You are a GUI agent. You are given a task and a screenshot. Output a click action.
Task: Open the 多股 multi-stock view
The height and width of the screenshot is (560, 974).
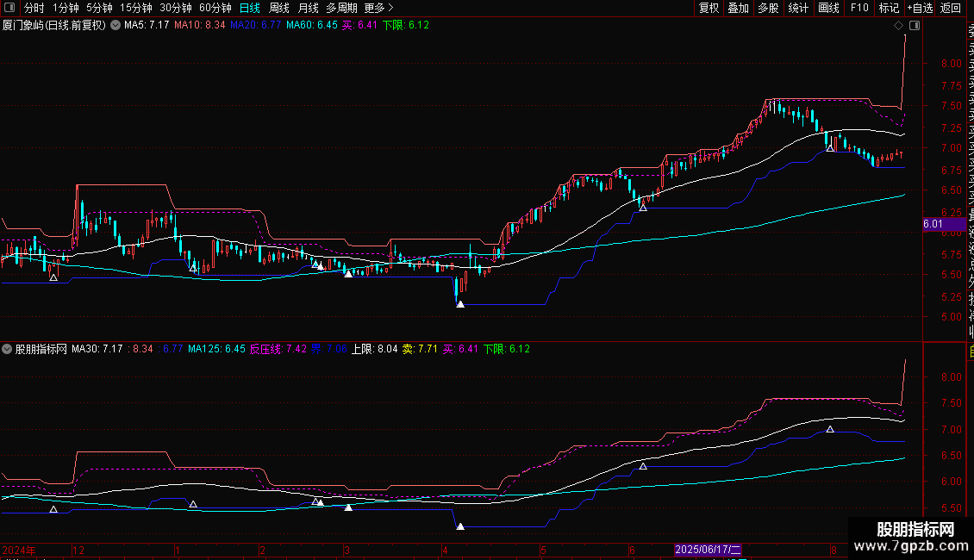tap(768, 8)
